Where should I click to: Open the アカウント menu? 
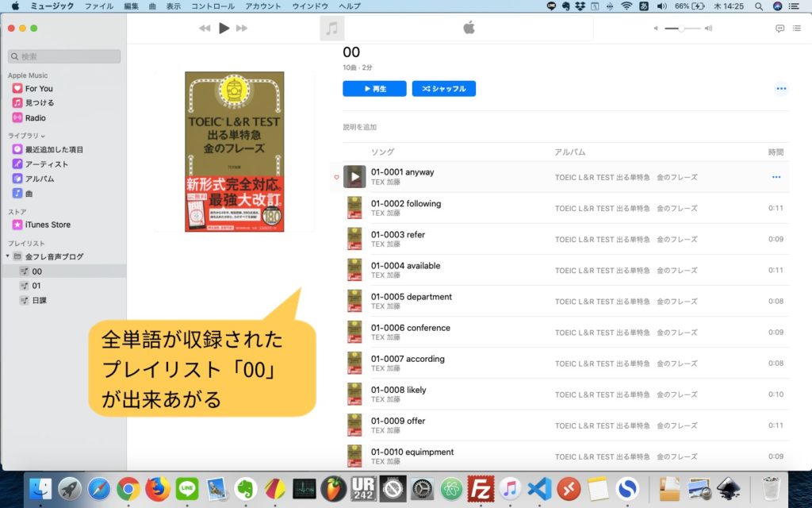tap(262, 6)
